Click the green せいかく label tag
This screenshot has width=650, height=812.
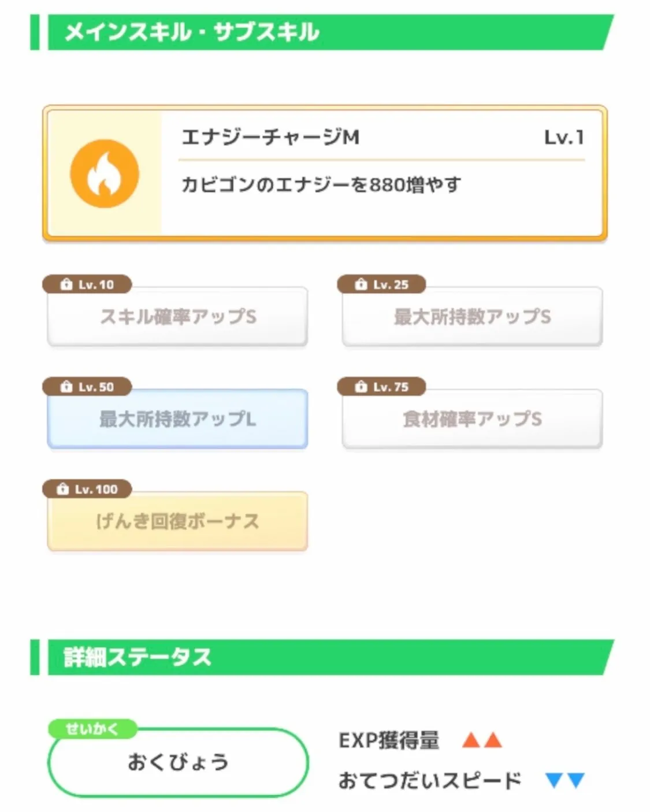coord(92,729)
